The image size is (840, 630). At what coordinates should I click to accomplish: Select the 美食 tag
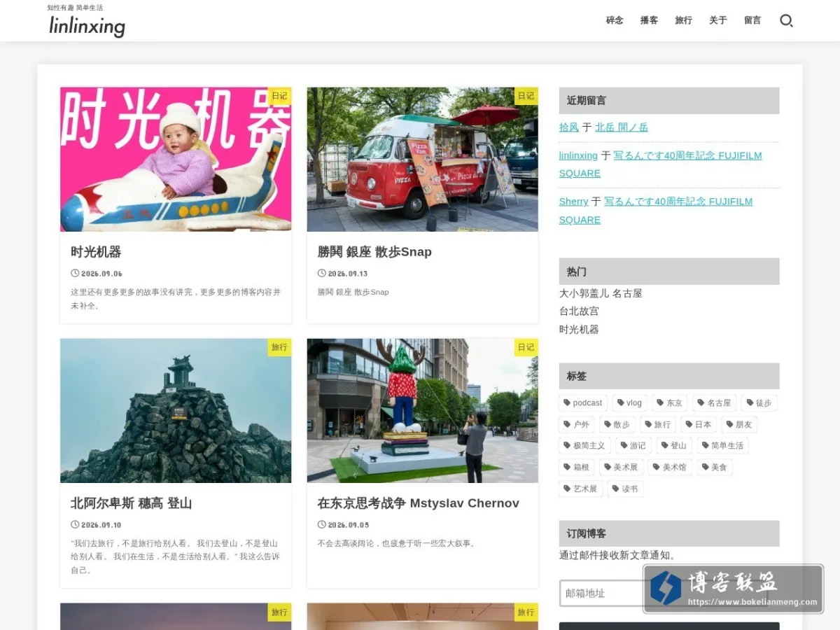715,467
